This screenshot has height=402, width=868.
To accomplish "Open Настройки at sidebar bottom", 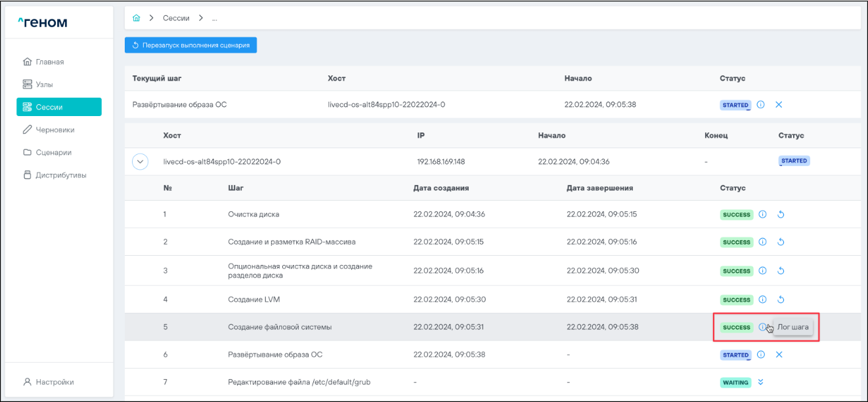I will (x=54, y=382).
